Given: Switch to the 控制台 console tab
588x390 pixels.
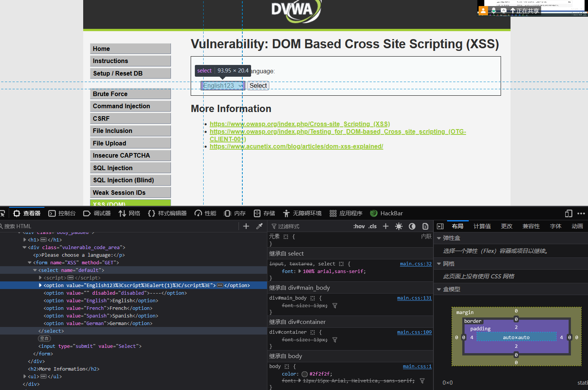Looking at the screenshot, I should pyautogui.click(x=62, y=213).
